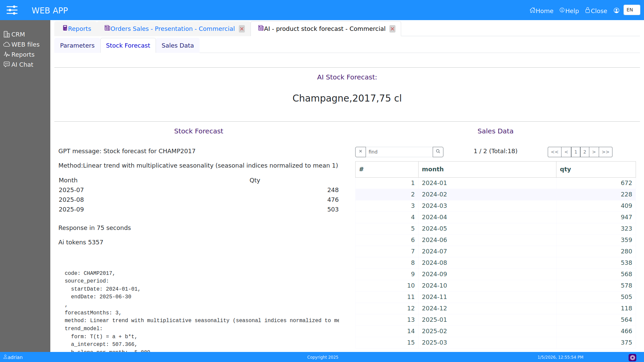
Task: Open the EN language selector
Action: [631, 10]
